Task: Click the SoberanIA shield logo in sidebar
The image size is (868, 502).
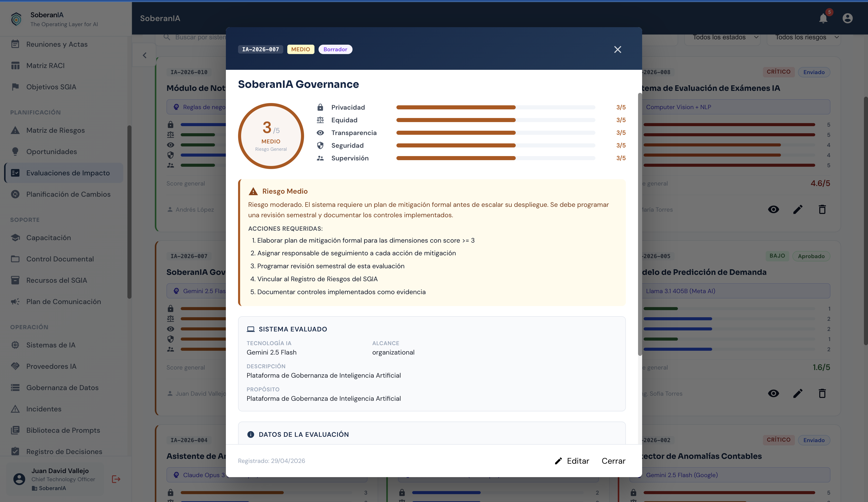Action: point(16,19)
